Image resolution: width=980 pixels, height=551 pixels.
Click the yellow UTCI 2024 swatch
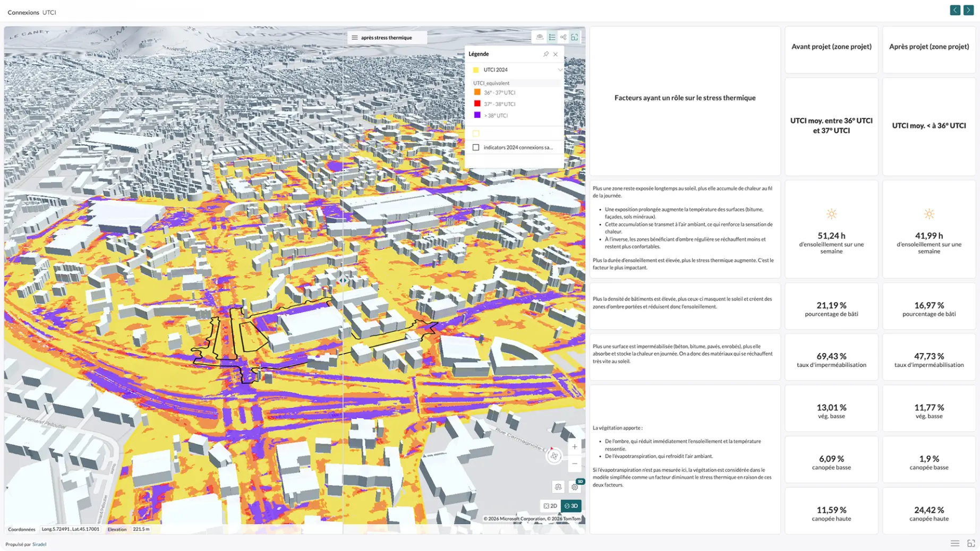476,70
